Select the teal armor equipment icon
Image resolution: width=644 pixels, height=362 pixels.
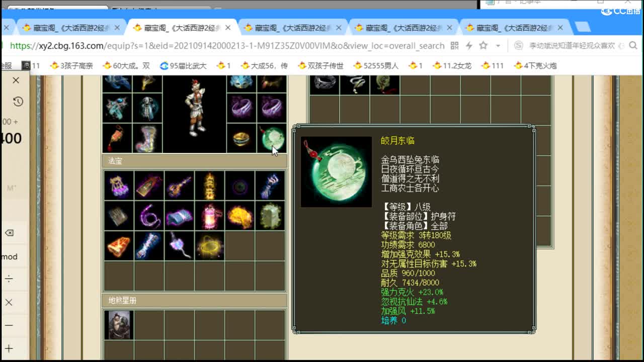point(117,108)
